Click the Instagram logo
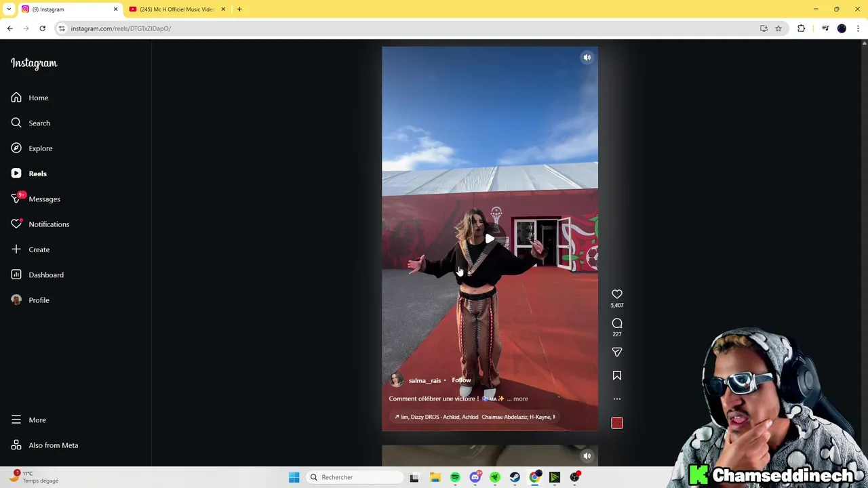 [34, 63]
